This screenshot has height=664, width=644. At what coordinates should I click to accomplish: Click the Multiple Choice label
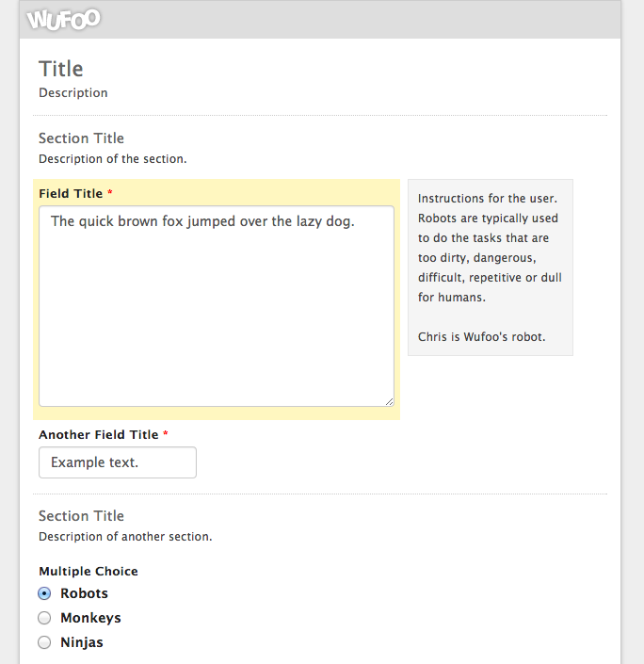click(x=89, y=571)
